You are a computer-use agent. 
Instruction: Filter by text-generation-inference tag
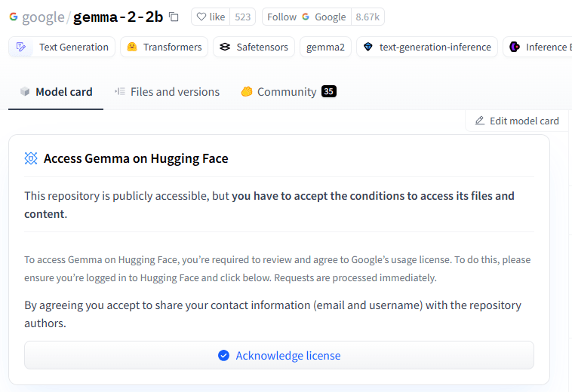427,47
